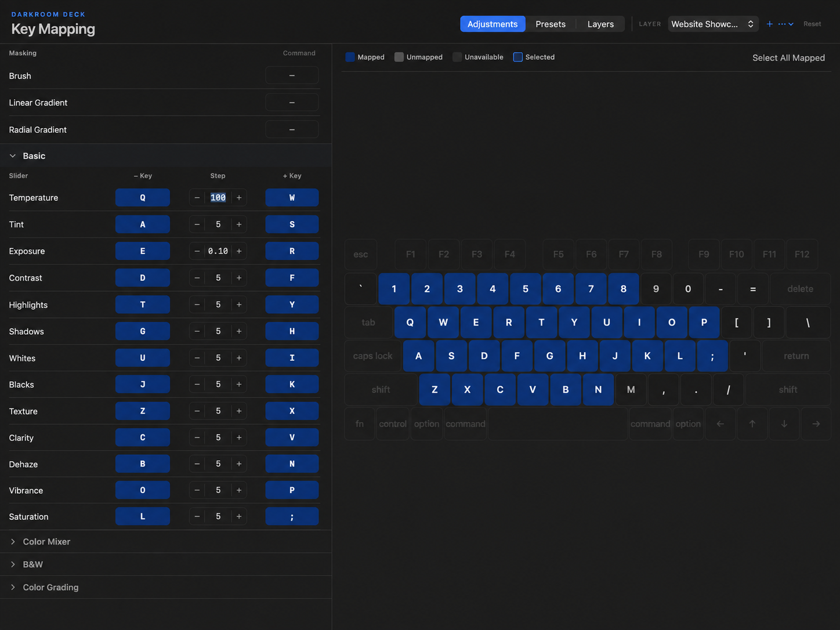Viewport: 840px width, 630px height.
Task: Click the Brush command assignment box
Action: 292,75
